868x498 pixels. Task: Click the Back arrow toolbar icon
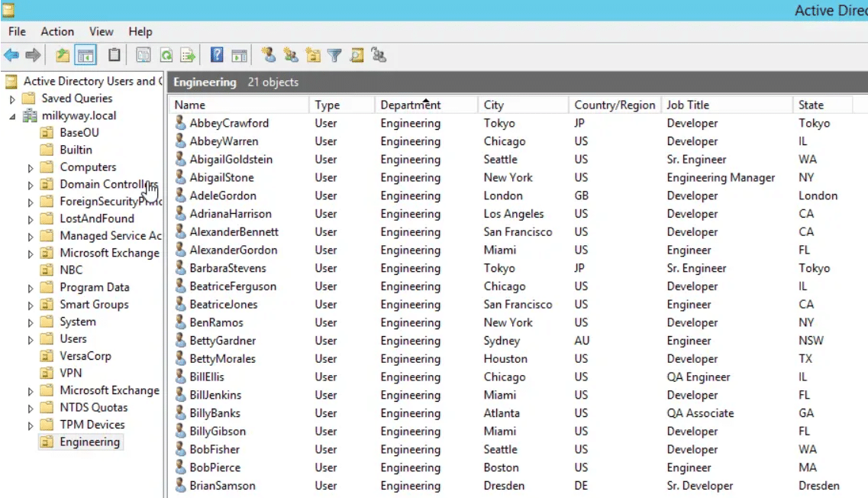click(x=11, y=55)
